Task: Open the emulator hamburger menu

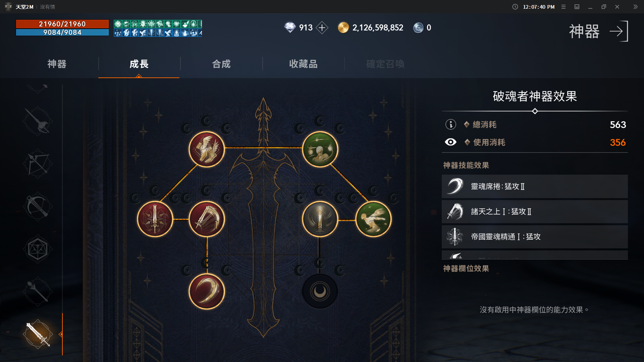Action: (x=563, y=7)
